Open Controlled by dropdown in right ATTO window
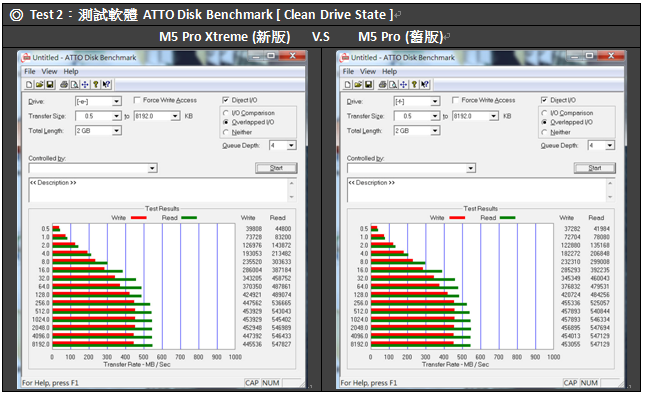 coord(471,168)
